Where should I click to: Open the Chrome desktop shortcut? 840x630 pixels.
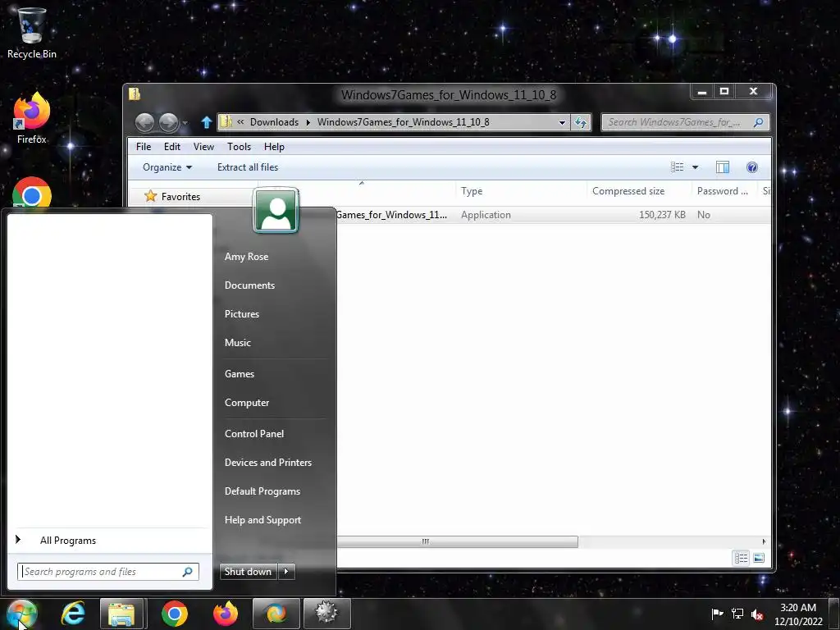32,193
